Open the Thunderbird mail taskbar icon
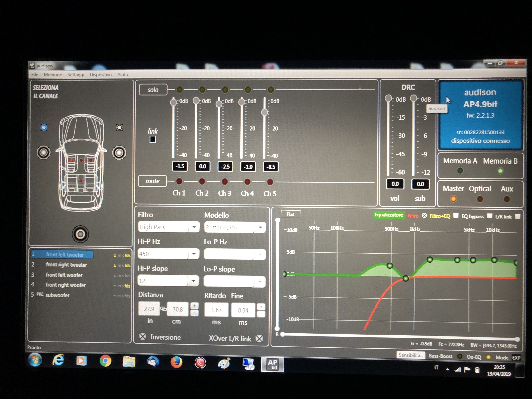The width and height of the screenshot is (532, 399). [153, 362]
